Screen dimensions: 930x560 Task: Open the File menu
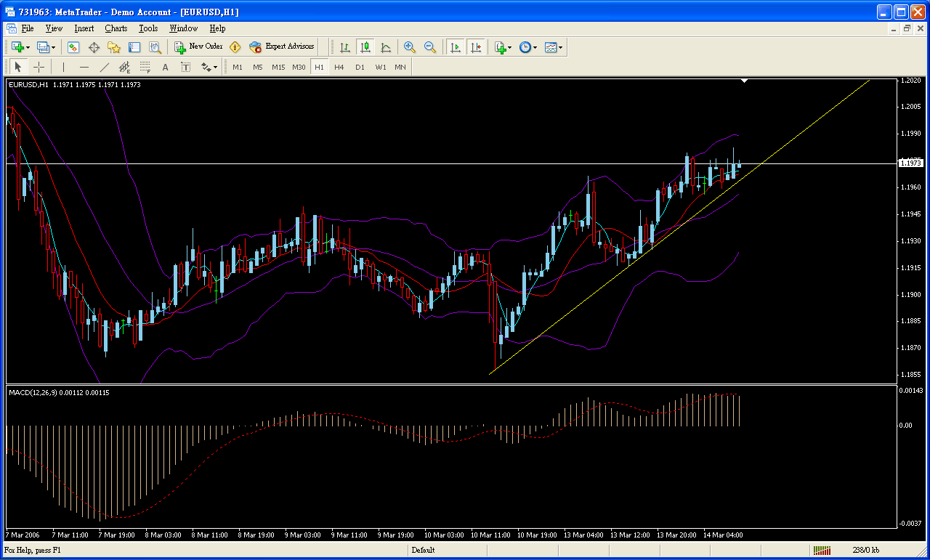28,28
